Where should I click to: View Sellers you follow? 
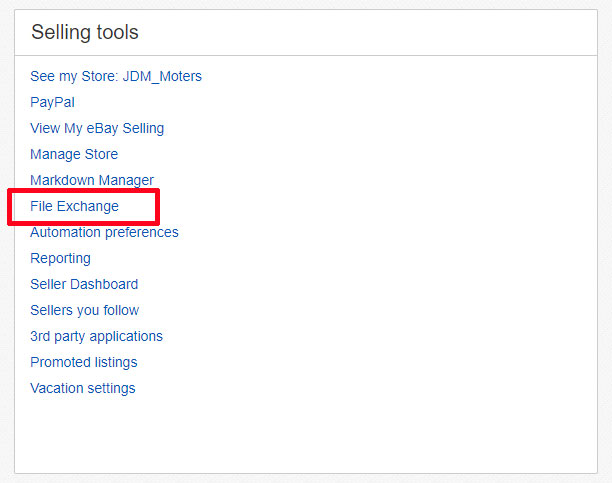coord(85,310)
